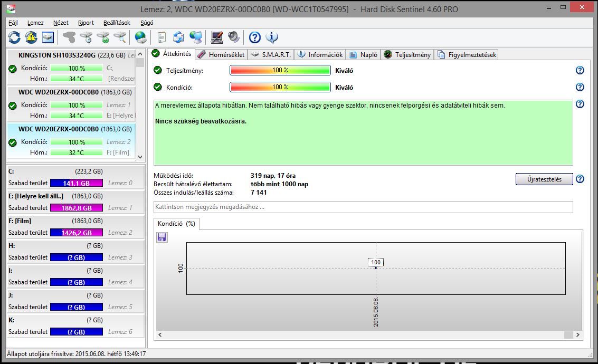Click the green check icon for Lemez 2 disk
Viewport: 598px width, 364px height.
13,142
